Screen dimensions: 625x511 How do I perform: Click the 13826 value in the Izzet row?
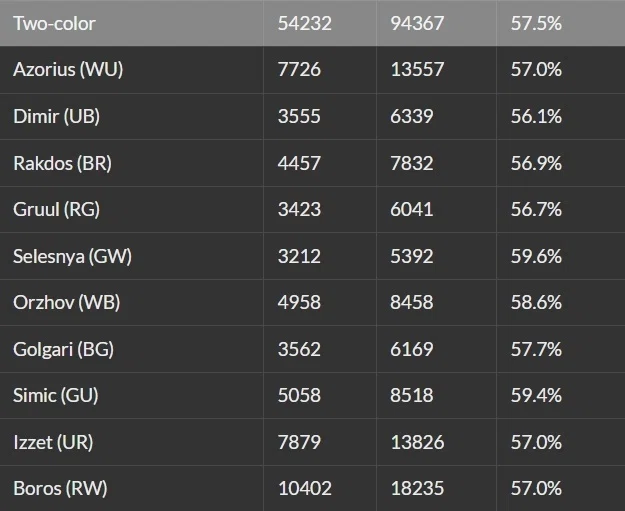point(417,442)
